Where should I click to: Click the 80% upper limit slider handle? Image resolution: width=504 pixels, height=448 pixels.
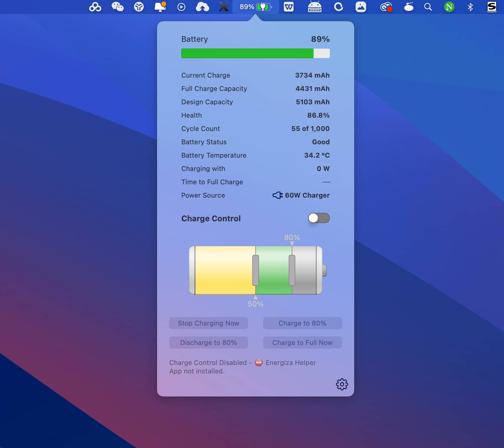coord(292,270)
